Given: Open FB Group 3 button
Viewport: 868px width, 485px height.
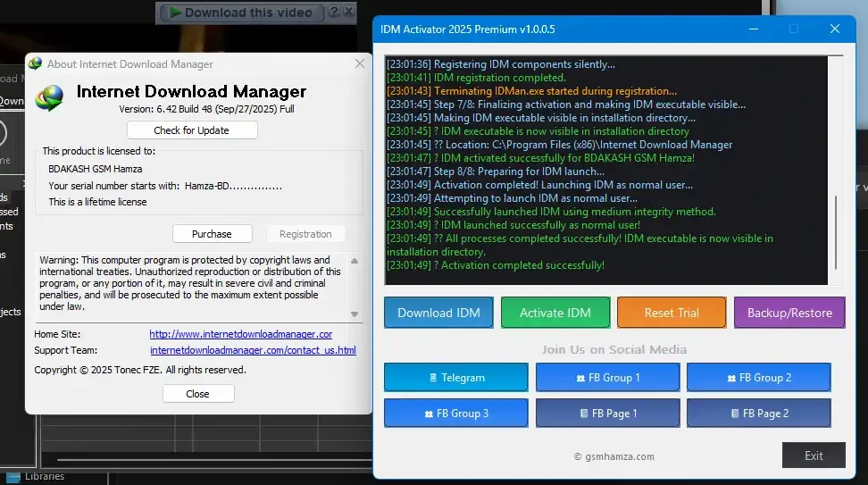Looking at the screenshot, I should (x=456, y=413).
